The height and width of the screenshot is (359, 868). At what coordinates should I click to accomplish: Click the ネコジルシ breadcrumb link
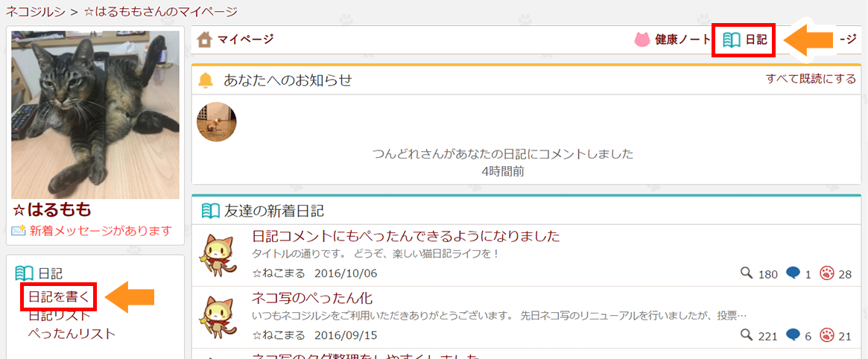click(x=33, y=11)
